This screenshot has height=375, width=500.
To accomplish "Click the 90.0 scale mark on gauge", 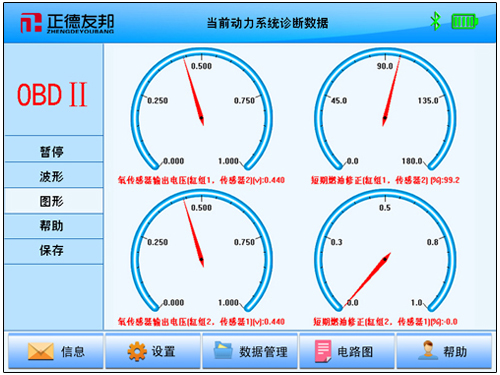I will 385,66.
